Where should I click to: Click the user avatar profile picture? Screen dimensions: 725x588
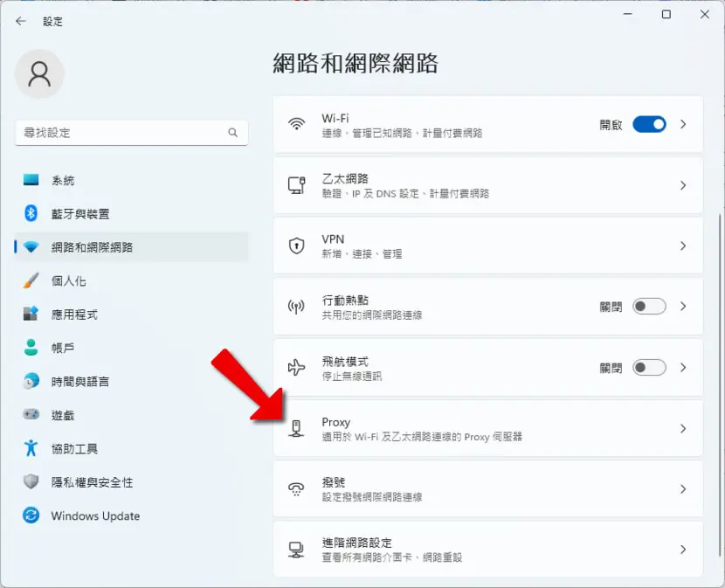(39, 74)
